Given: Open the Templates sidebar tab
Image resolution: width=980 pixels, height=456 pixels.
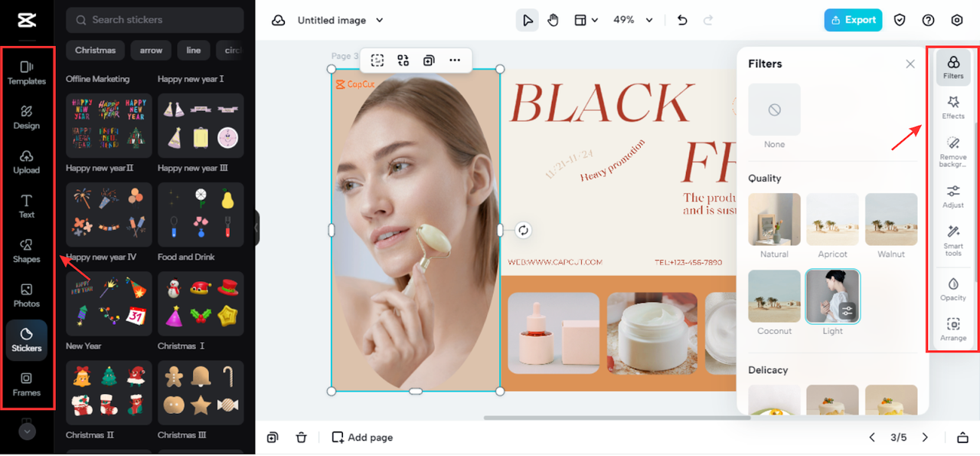Looking at the screenshot, I should coord(27,72).
